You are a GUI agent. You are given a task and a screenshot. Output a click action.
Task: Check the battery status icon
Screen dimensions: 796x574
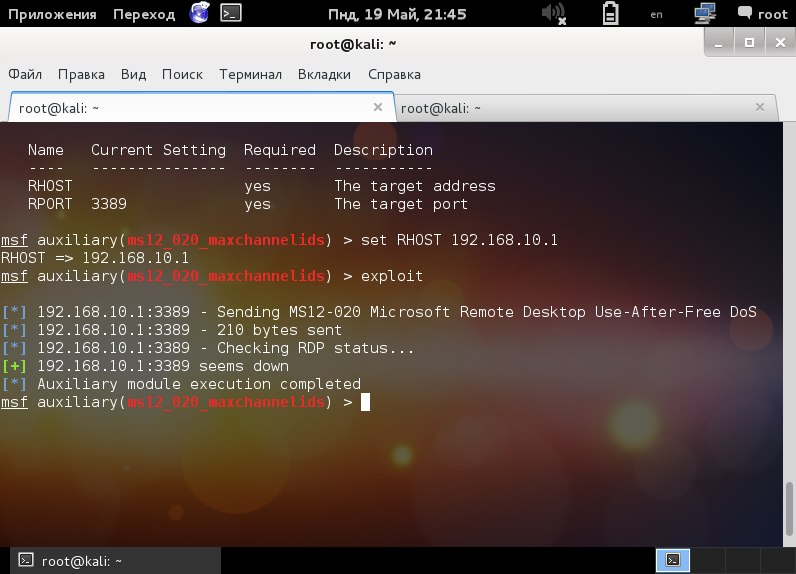coord(610,13)
